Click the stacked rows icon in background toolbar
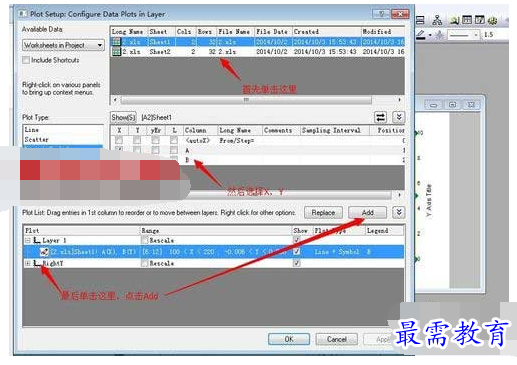This screenshot has width=517, height=365. (420, 21)
